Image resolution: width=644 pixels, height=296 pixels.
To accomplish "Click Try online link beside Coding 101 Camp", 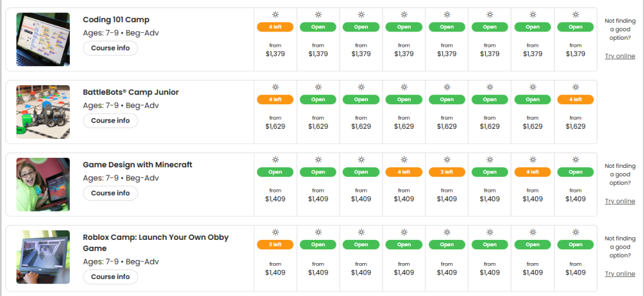I will tap(619, 56).
